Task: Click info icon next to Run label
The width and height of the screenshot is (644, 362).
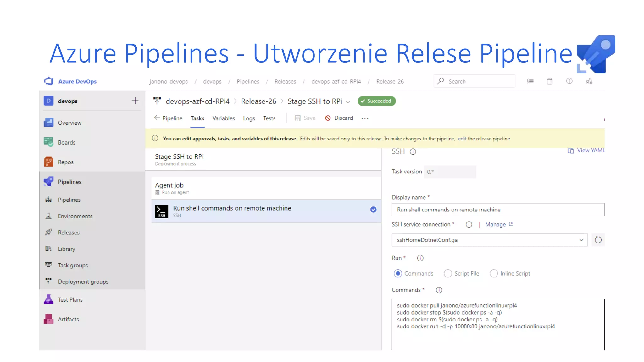Action: point(420,258)
